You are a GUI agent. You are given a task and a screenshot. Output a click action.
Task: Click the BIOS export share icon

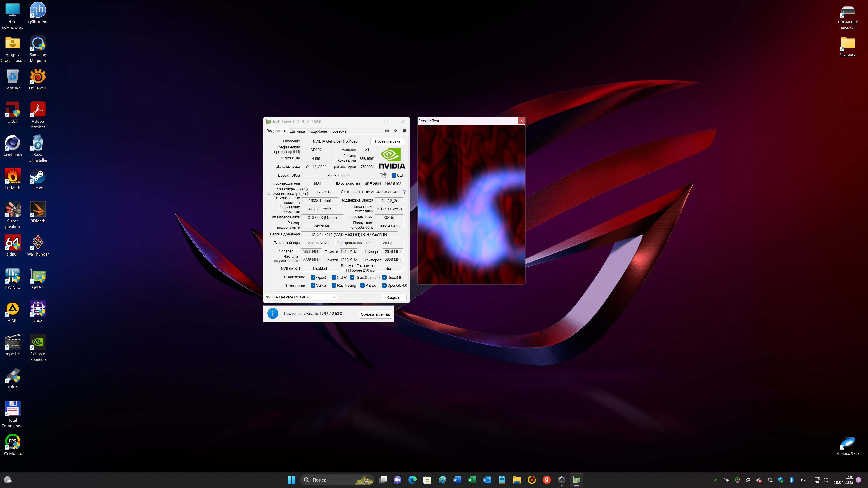[x=383, y=175]
